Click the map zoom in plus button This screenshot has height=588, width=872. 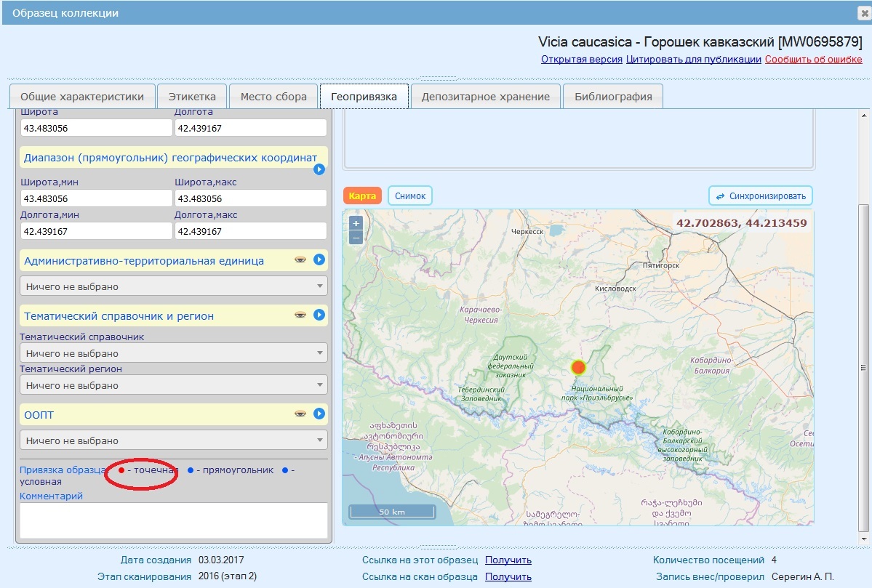pyautogui.click(x=356, y=223)
